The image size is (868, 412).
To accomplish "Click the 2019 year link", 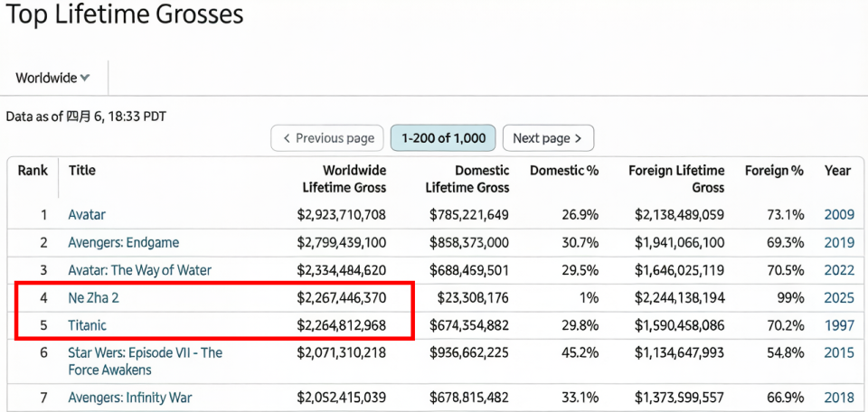I will pyautogui.click(x=838, y=243).
